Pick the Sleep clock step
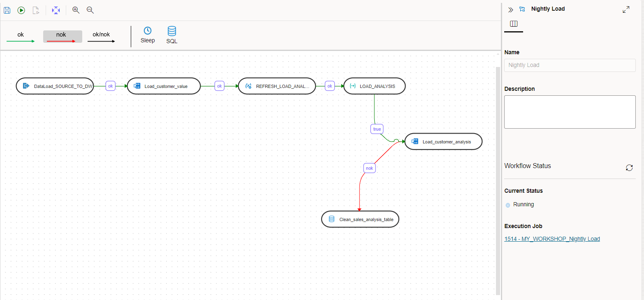The width and height of the screenshot is (644, 300). (x=148, y=35)
